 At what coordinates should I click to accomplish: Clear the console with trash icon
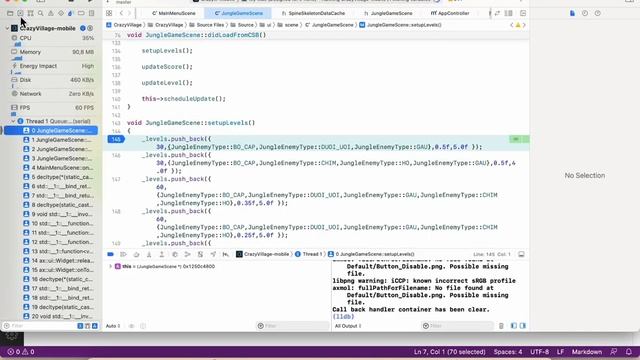[501, 326]
